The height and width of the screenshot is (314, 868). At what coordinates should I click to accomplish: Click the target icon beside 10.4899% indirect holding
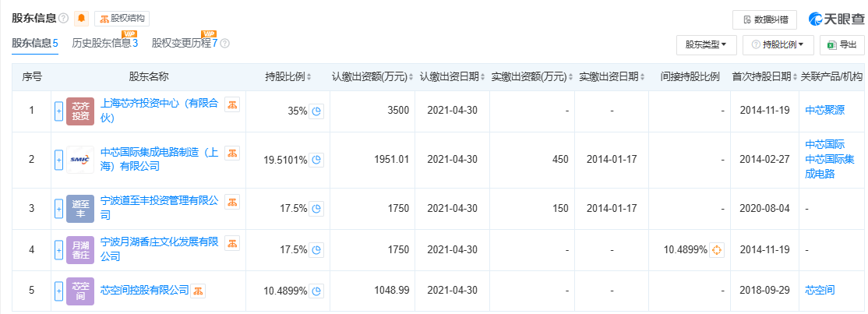pyautogui.click(x=717, y=250)
